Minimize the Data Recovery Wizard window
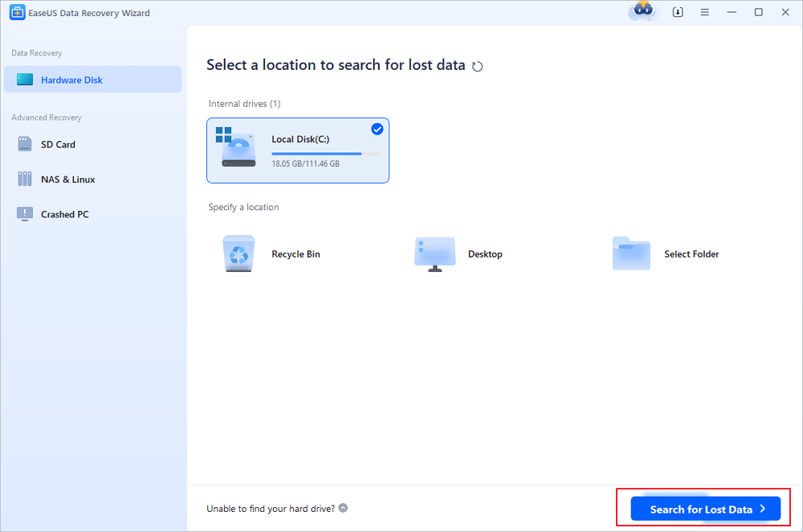This screenshot has width=803, height=532. click(732, 13)
